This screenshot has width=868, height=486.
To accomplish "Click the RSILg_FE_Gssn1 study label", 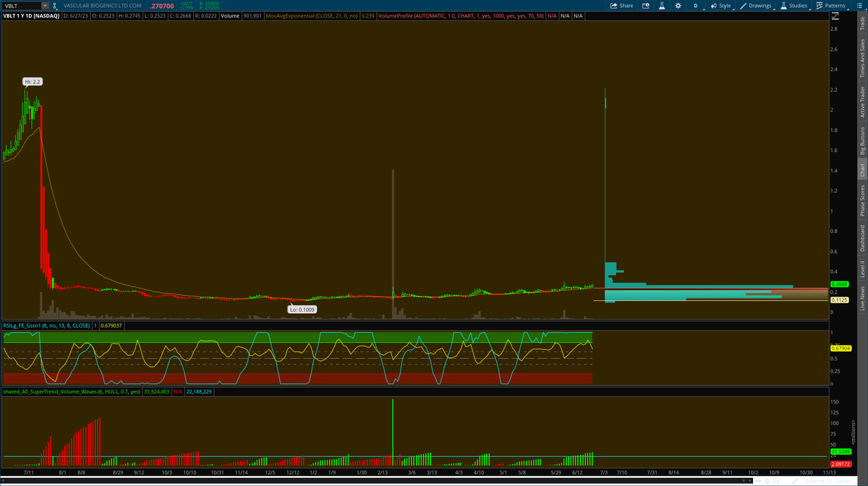I will (x=46, y=325).
